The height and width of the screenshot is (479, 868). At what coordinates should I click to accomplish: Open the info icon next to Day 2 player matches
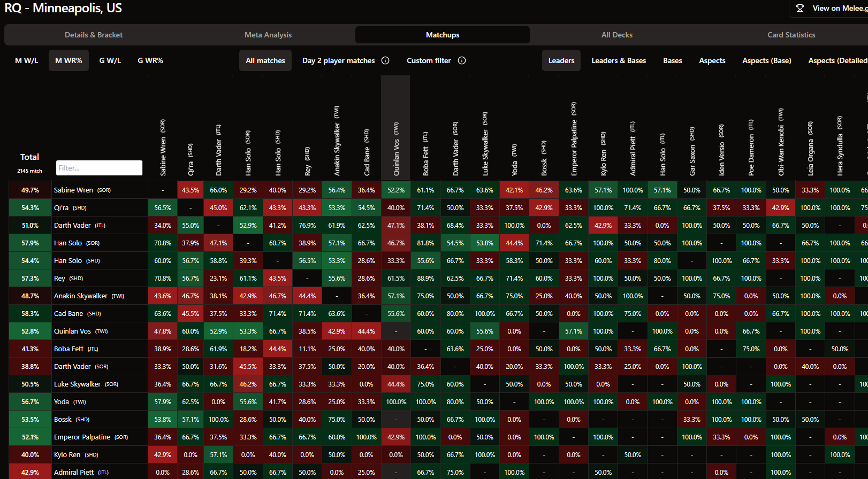tap(385, 60)
